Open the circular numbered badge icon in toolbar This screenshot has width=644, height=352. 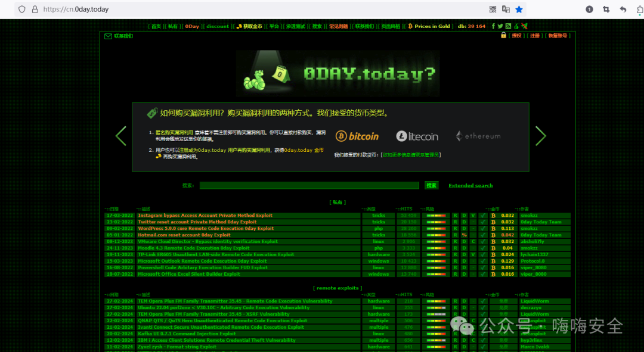(x=589, y=10)
